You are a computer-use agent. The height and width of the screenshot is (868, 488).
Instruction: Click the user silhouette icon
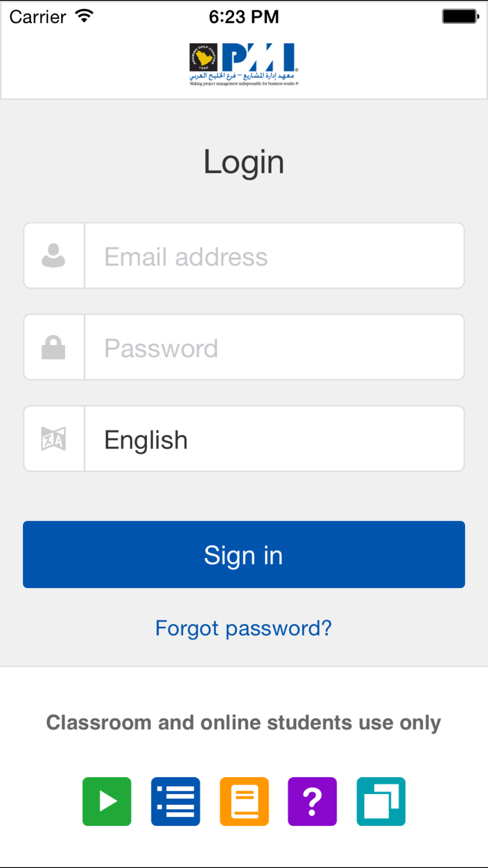point(54,255)
